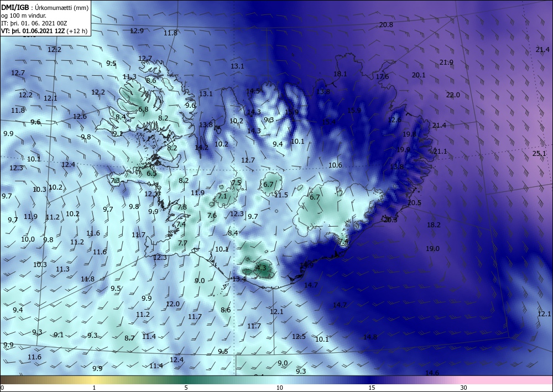Click the 15.4 precipitation value
The height and width of the screenshot is (392, 553).
tap(328, 122)
